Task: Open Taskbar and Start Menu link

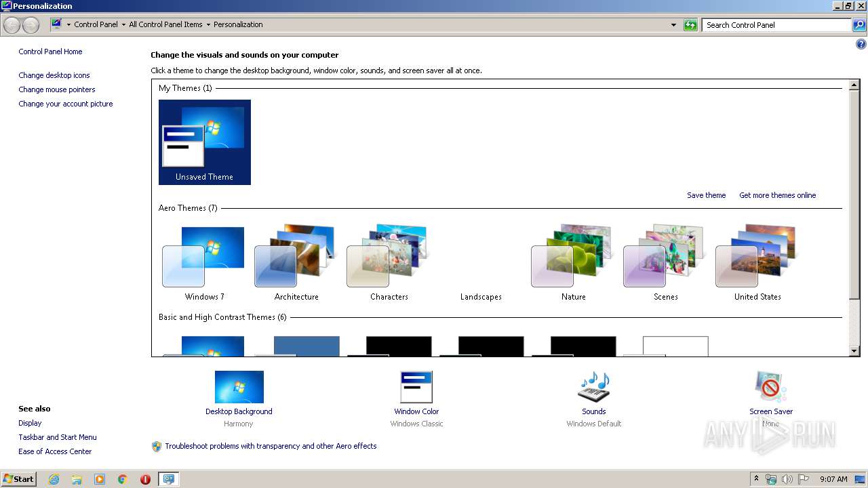Action: point(58,437)
